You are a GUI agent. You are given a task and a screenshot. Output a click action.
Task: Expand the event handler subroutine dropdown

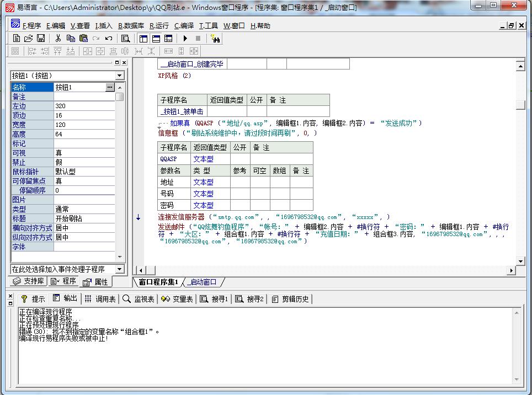120,269
